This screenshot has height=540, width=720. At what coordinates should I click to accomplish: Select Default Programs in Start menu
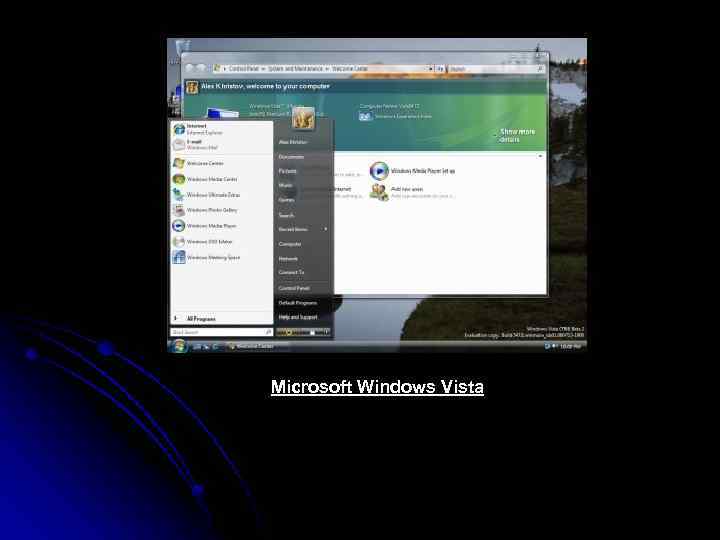[303, 303]
